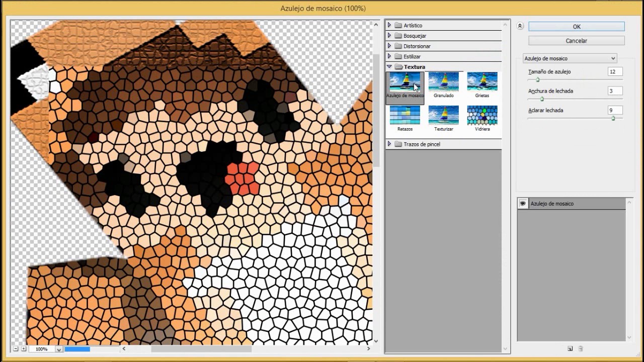644x362 pixels.
Task: Click the Aclarar lechada value field
Action: pyautogui.click(x=615, y=110)
